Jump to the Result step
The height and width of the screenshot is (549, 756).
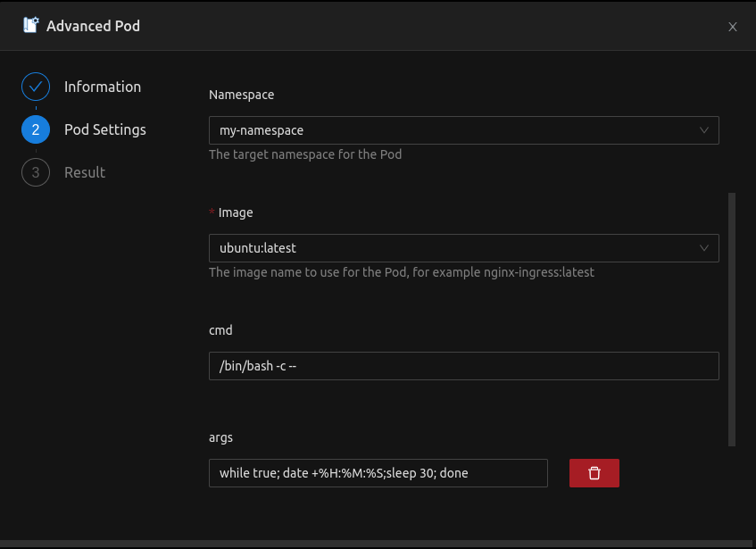pyautogui.click(x=85, y=172)
